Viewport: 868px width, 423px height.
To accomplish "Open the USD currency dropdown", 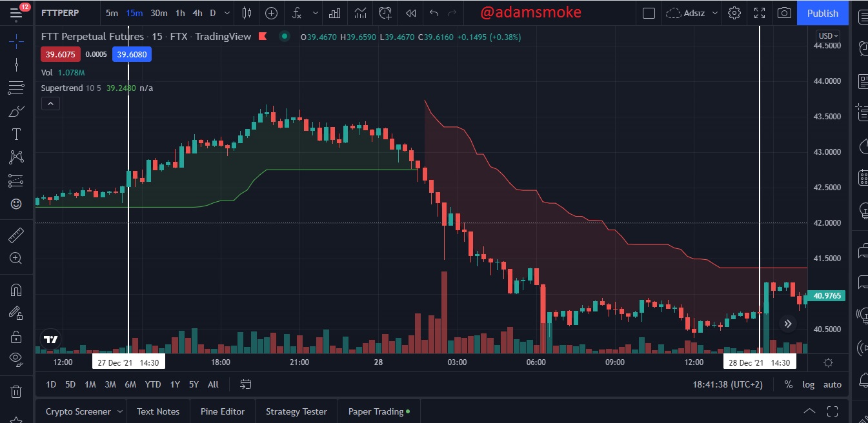I will pos(828,36).
